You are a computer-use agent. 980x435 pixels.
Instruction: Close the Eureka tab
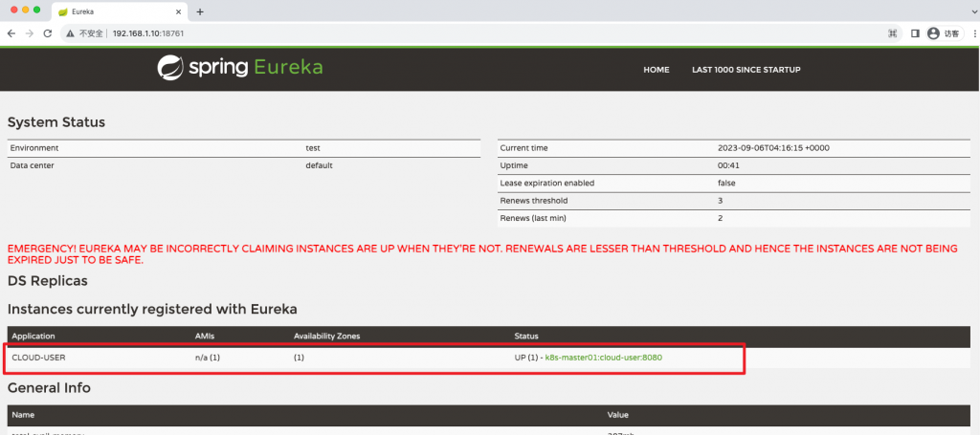pos(178,11)
